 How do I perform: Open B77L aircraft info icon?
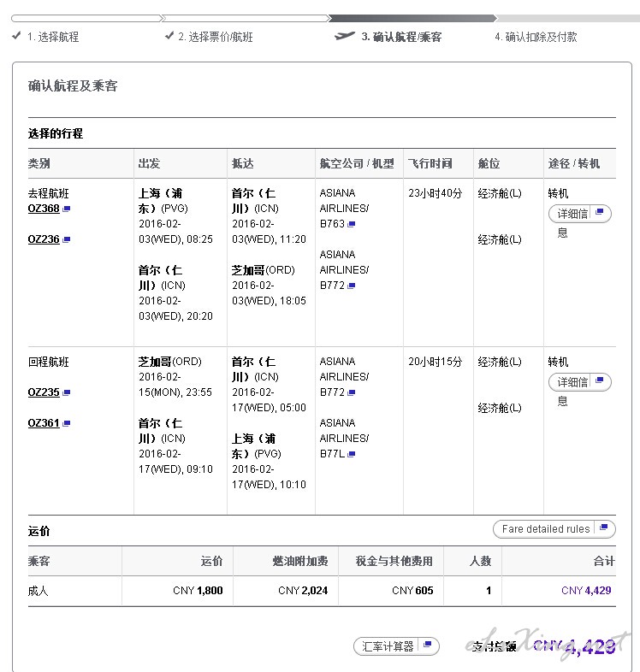352,454
